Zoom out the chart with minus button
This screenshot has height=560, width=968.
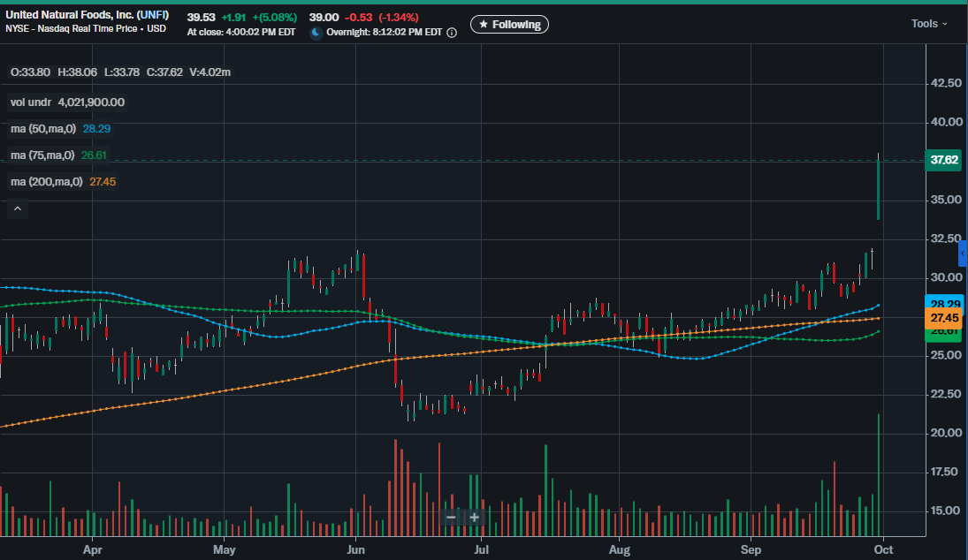(451, 517)
